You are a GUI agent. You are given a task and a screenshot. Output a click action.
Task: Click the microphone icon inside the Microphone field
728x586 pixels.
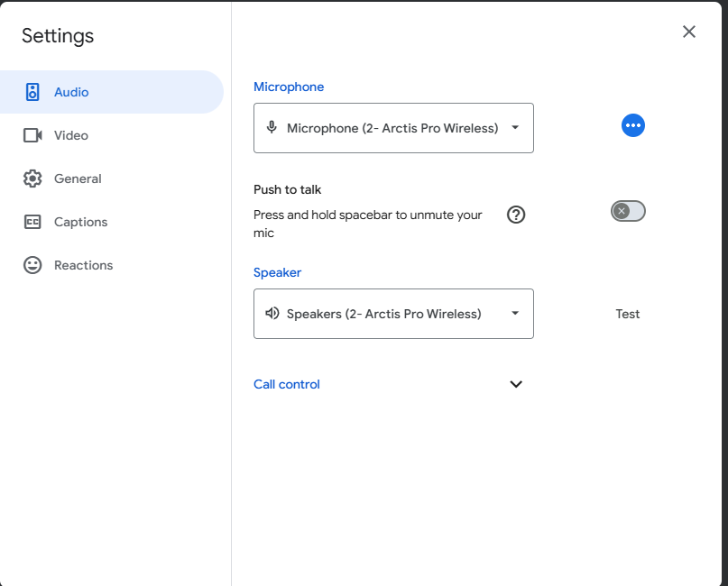[272, 127]
